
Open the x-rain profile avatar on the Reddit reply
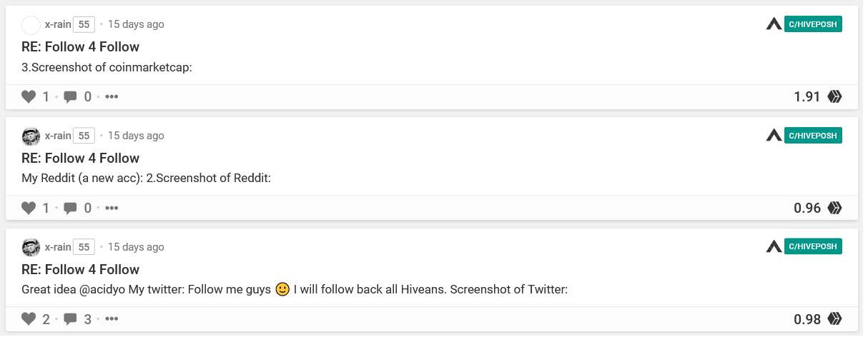coord(31,136)
